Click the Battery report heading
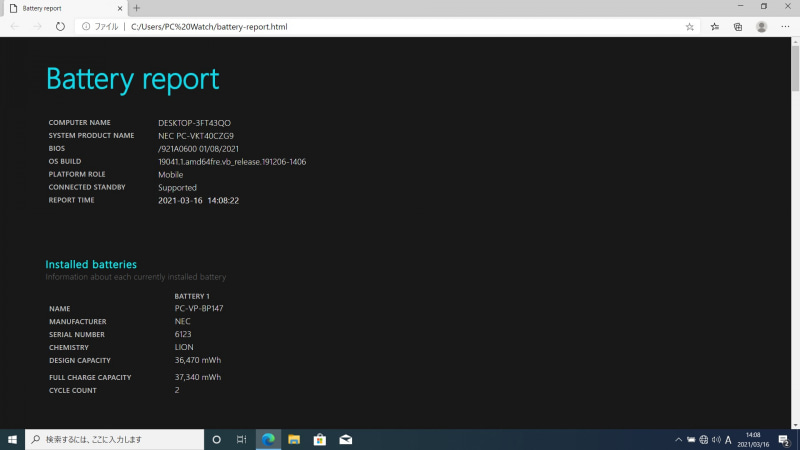Viewport: 800px width, 450px height. (133, 79)
